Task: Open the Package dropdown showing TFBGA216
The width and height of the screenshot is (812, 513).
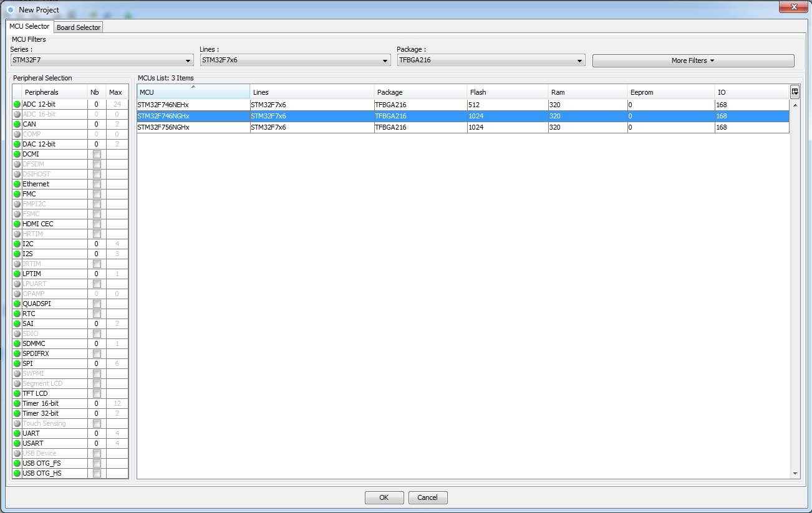Action: tap(491, 60)
